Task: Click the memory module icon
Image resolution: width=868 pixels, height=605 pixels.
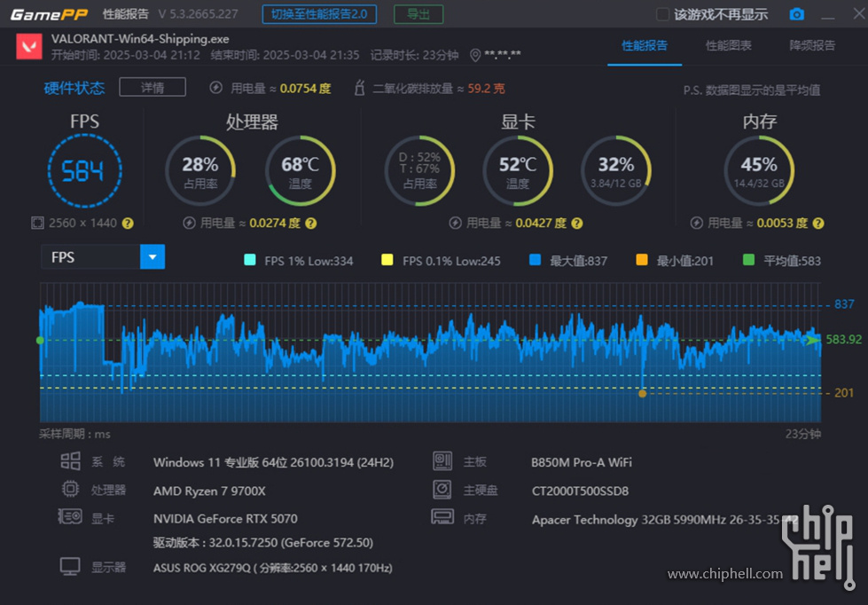Action: 442,517
